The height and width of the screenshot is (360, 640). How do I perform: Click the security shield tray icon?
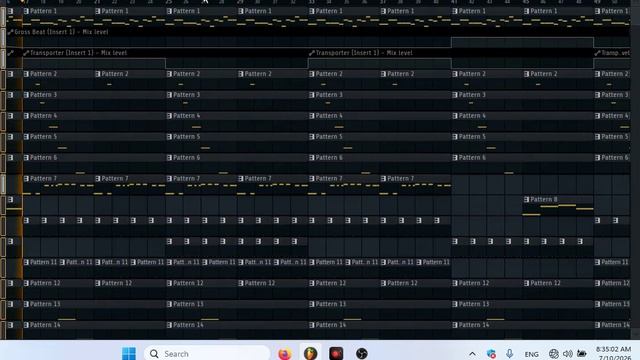pyautogui.click(x=491, y=354)
